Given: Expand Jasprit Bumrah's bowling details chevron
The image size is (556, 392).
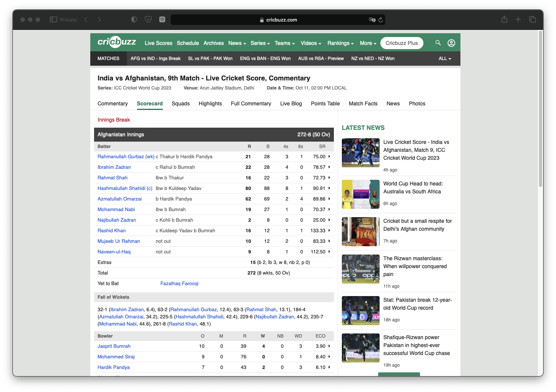Looking at the screenshot, I should coord(328,346).
